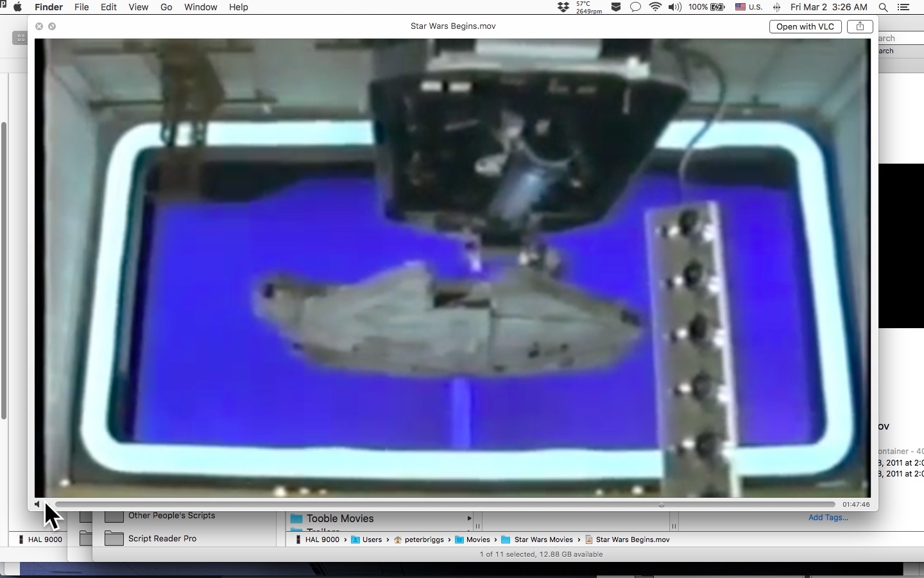Open Spotlight search magnifier

[x=884, y=7]
